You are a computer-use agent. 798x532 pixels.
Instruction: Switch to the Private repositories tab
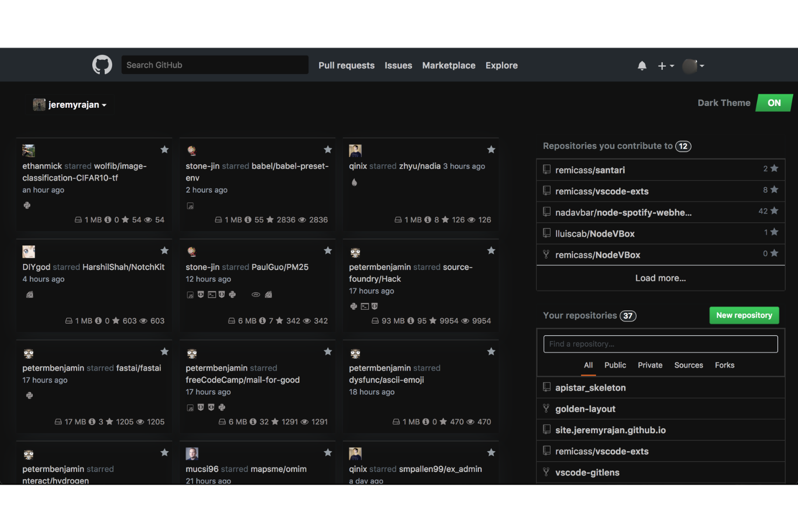point(650,365)
